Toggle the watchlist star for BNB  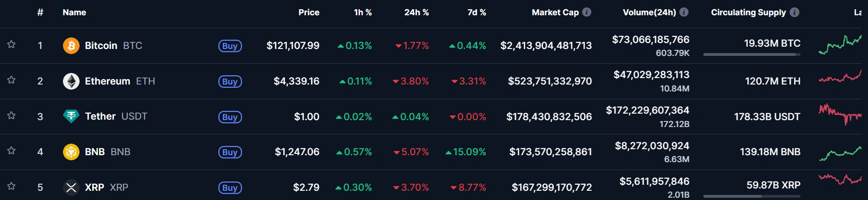point(12,151)
